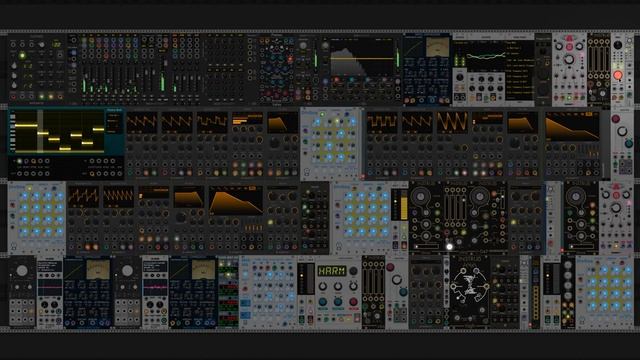Click the green waveform scope in the top row
The image size is (640, 360).
(x=485, y=56)
